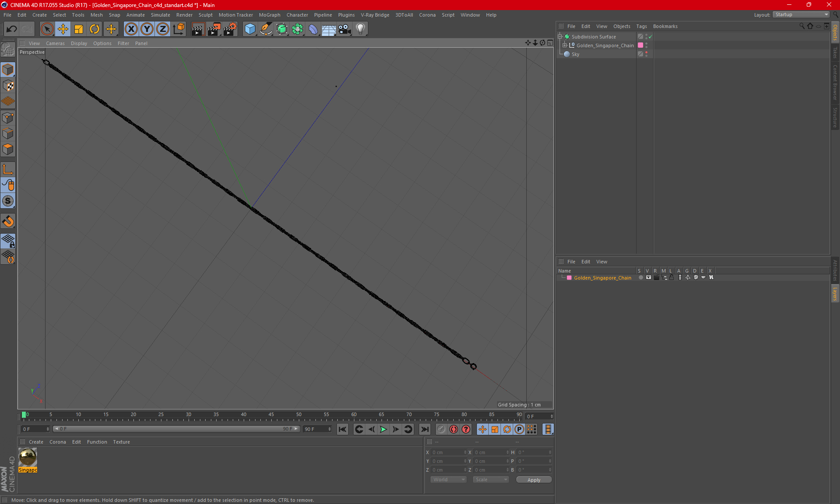Open the Content Browser side tab
This screenshot has height=504, width=840.
[x=835, y=82]
